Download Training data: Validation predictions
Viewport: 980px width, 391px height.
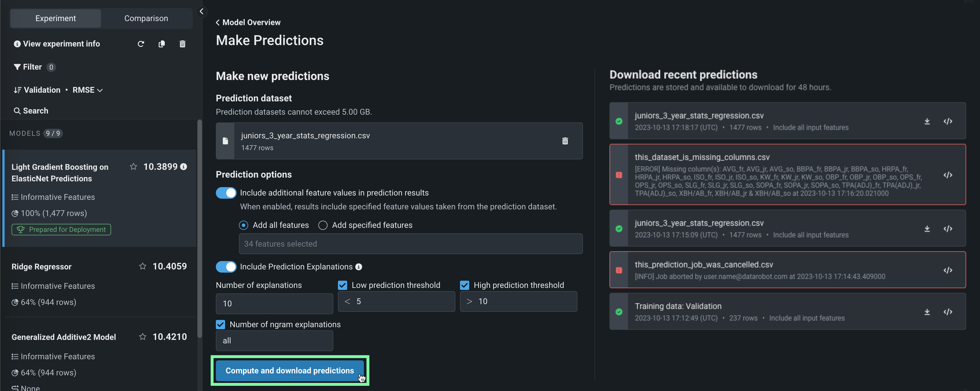click(927, 312)
